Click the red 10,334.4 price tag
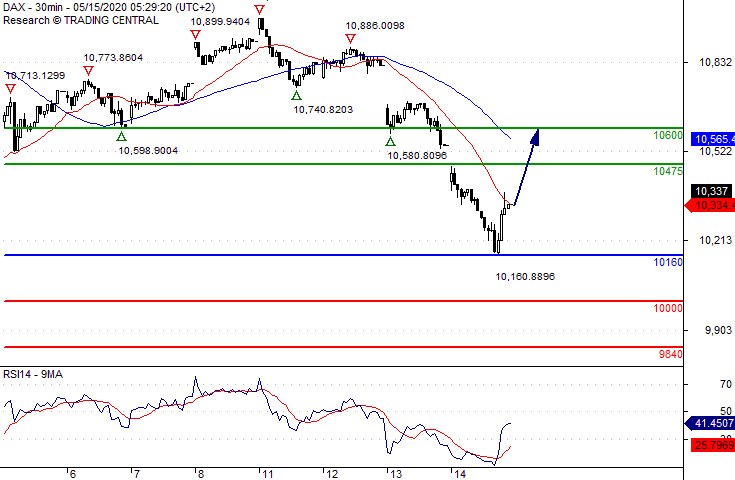The height and width of the screenshot is (480, 735). coord(710,205)
